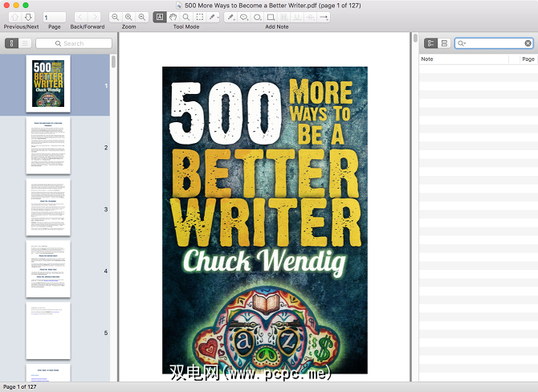Click the thumbnail pane scrollbar
This screenshot has height=392, width=538.
(113, 62)
